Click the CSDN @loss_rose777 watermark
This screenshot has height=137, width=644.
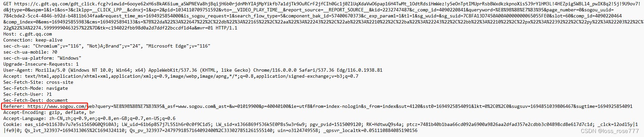(x=610, y=131)
